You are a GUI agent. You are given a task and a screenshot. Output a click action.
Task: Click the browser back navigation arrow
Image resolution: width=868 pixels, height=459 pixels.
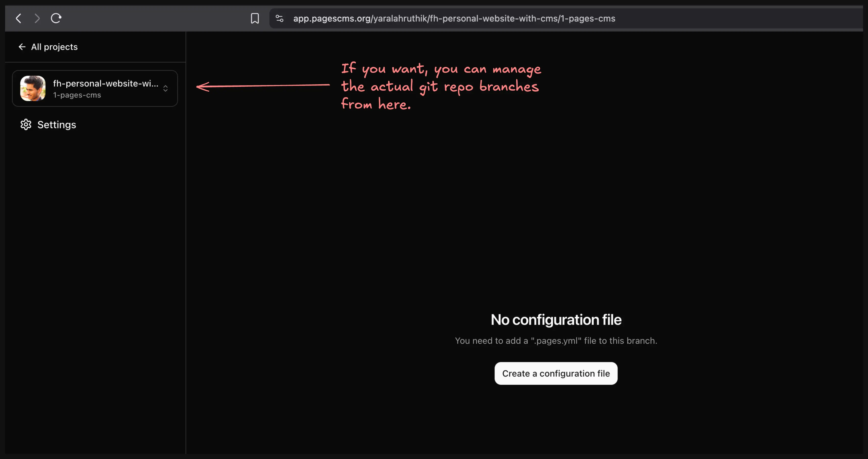[19, 18]
